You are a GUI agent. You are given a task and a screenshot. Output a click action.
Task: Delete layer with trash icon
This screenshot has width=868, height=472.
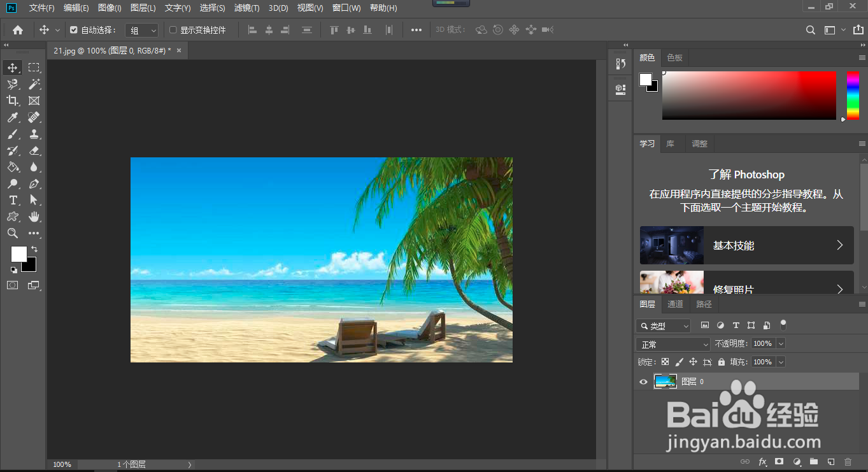pyautogui.click(x=848, y=462)
